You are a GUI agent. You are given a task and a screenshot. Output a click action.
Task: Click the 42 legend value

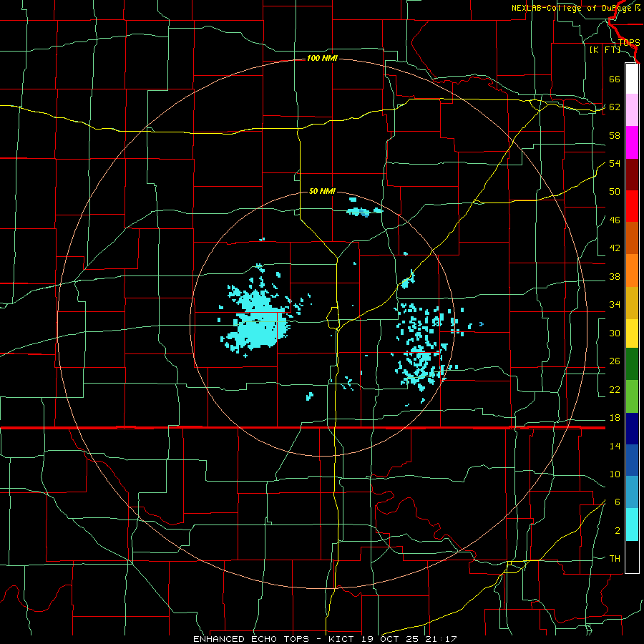point(615,248)
